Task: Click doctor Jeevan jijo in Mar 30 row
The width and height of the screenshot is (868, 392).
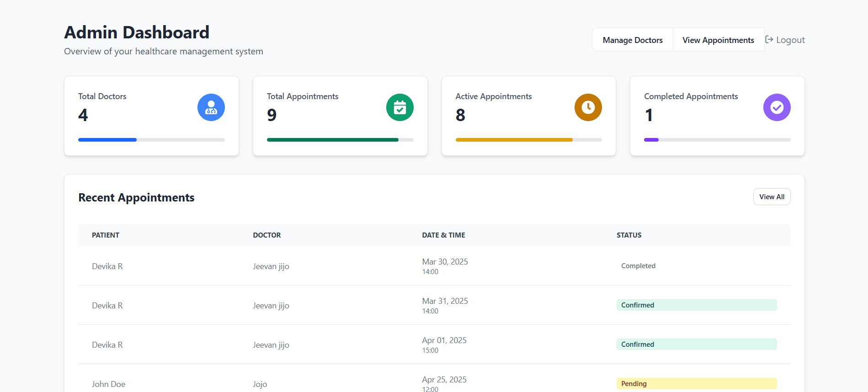Action: [x=271, y=266]
